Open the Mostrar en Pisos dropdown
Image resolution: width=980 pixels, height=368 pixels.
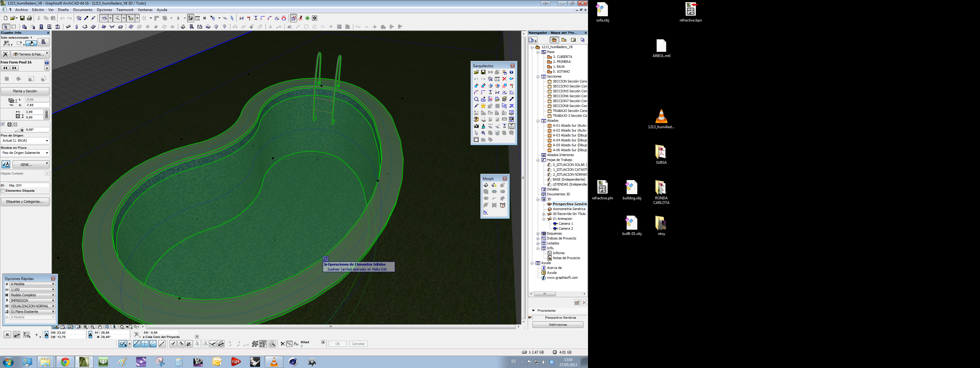[25, 153]
